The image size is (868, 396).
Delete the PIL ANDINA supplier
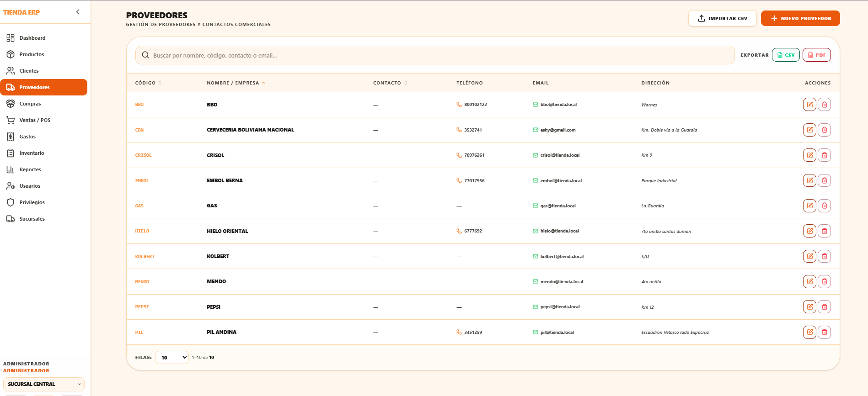[824, 332]
